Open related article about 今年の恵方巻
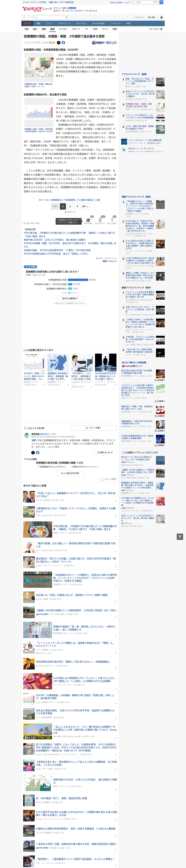This screenshot has width=186, height=868. click(70, 234)
